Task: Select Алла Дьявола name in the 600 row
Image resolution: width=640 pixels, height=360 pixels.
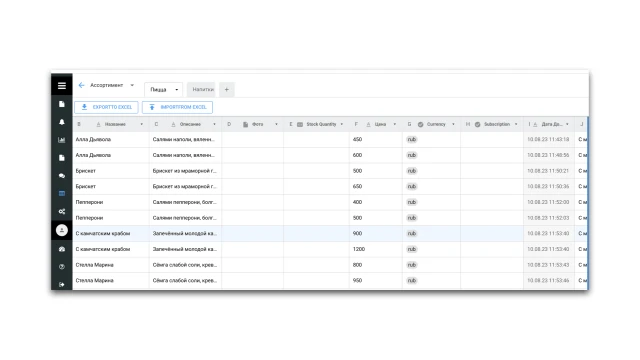Action: [x=93, y=155]
